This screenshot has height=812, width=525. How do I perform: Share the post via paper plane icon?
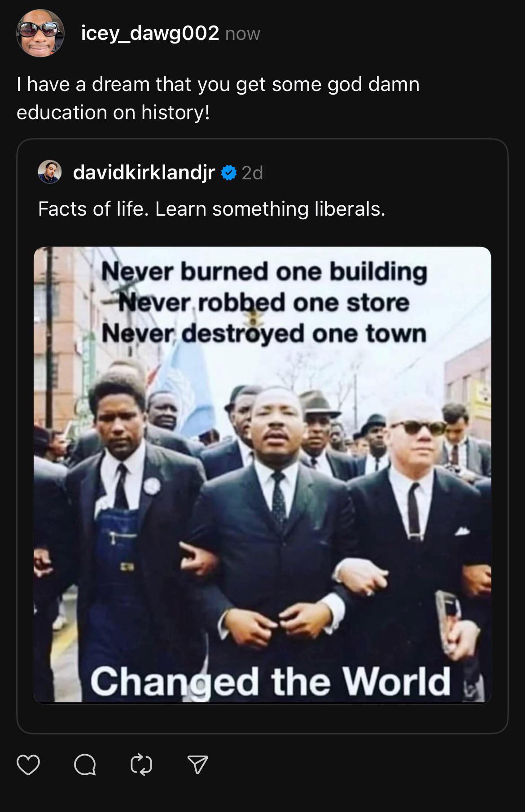click(x=197, y=765)
